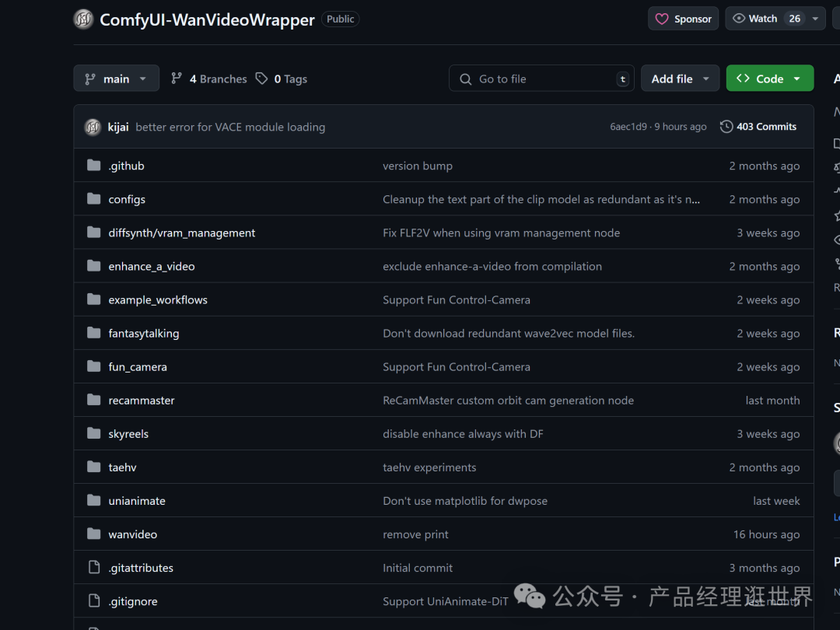Viewport: 840px width, 630px height.
Task: Open the example_workflows folder
Action: pyautogui.click(x=158, y=300)
